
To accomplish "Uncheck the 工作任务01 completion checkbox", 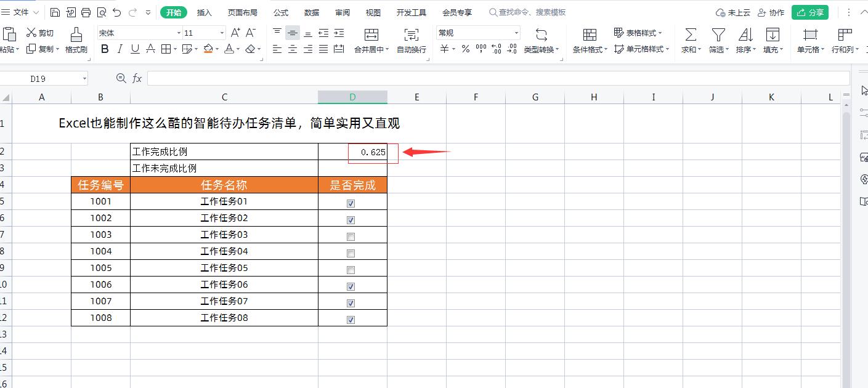I will pos(351,202).
